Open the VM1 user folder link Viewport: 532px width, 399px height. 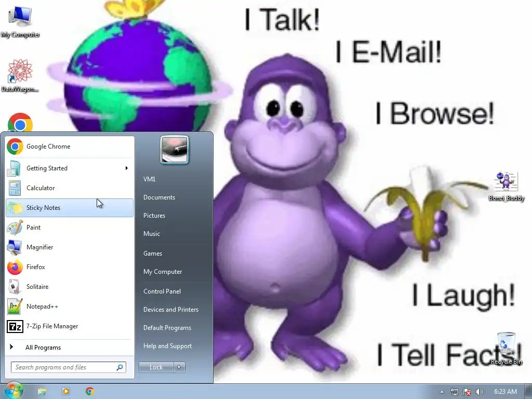coord(149,179)
